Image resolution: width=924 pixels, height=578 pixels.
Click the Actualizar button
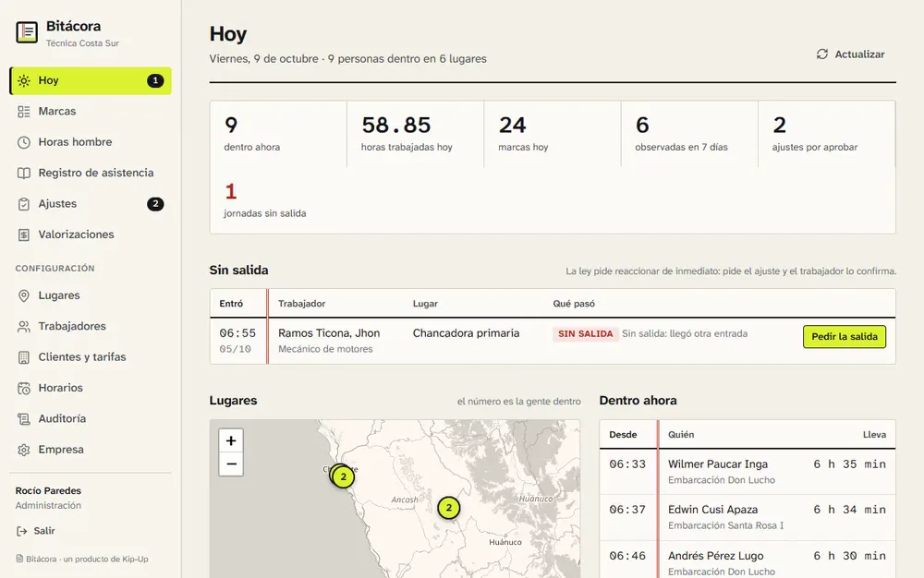point(850,54)
